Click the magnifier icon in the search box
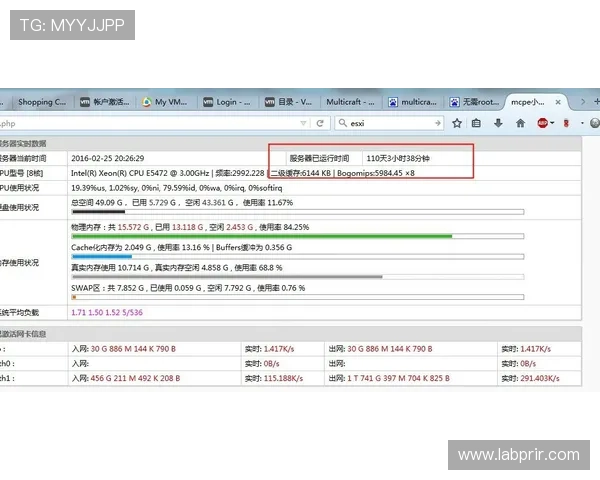The width and height of the screenshot is (600, 480). [343, 123]
